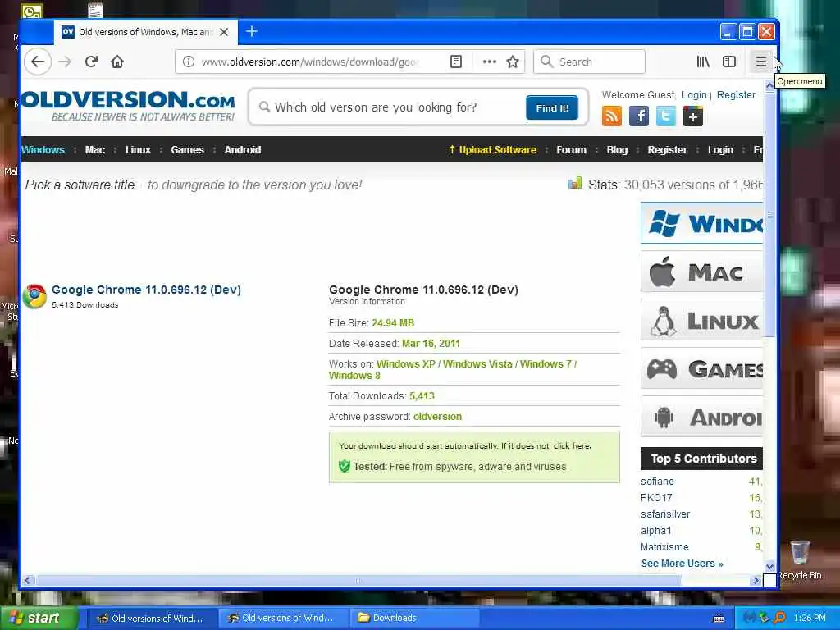Show sidebars toggle button
840x630 pixels.
[x=729, y=62]
